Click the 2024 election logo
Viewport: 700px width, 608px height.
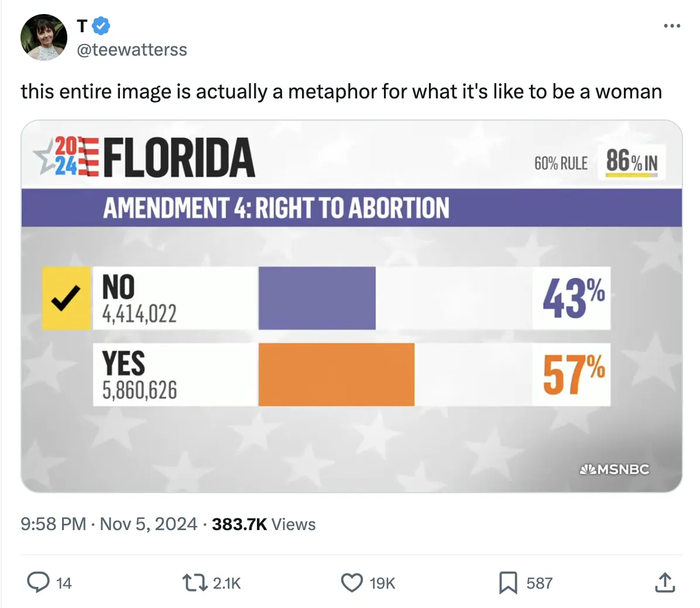coord(66,157)
